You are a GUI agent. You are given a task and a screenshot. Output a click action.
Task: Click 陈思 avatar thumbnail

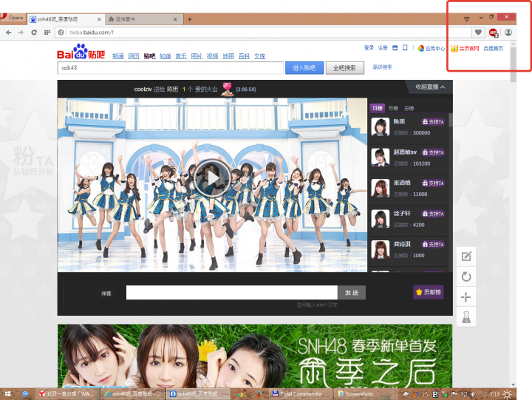click(x=380, y=126)
